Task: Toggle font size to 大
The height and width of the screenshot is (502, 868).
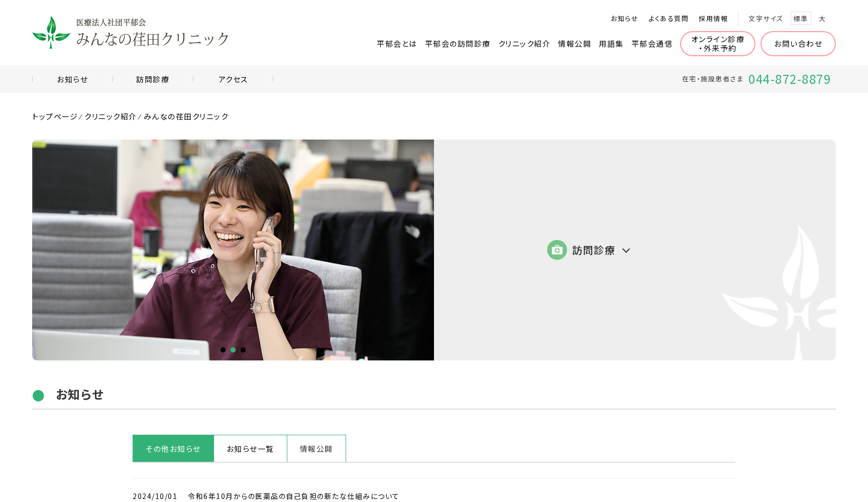Action: [822, 19]
